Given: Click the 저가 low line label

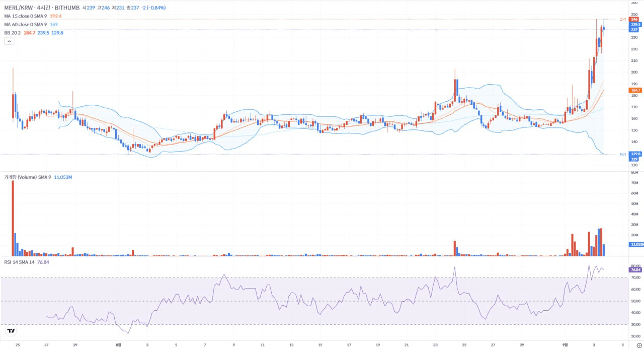Looking at the screenshot, I should (x=623, y=155).
